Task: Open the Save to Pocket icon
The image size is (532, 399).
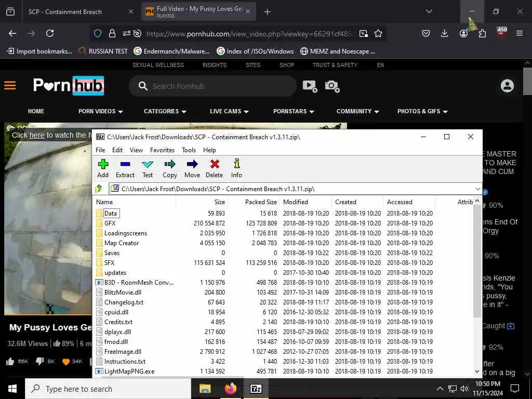Action: [426, 33]
